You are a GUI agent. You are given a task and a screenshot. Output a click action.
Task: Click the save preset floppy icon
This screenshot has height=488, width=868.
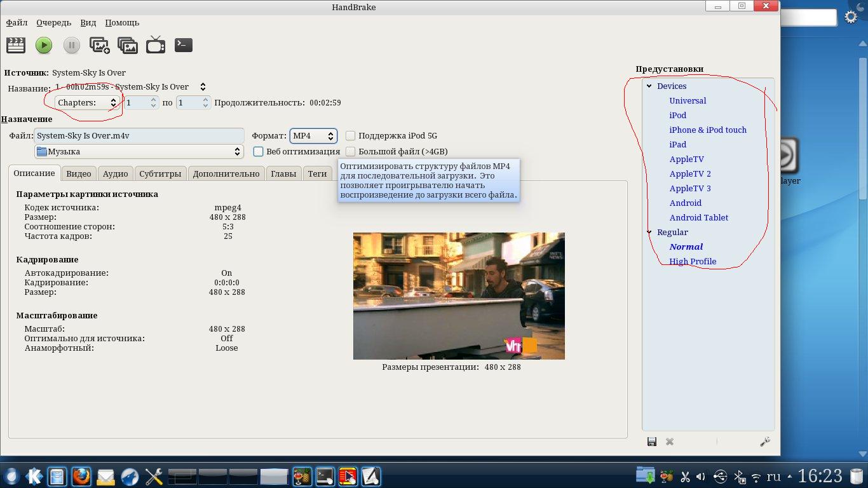point(651,442)
